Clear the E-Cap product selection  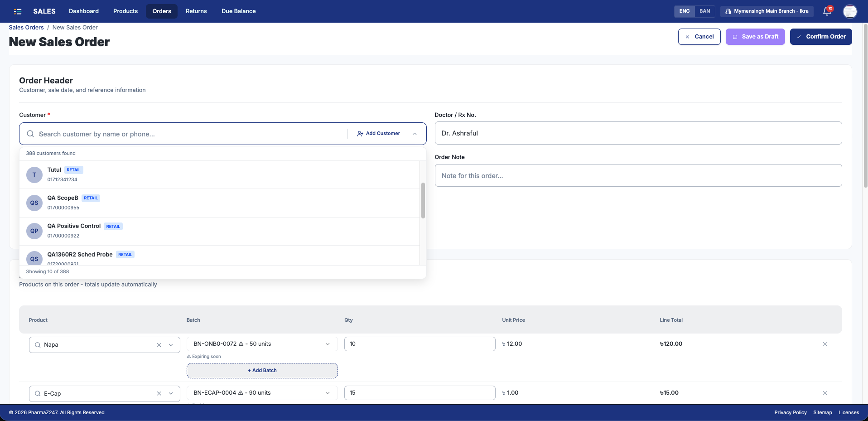(159, 393)
